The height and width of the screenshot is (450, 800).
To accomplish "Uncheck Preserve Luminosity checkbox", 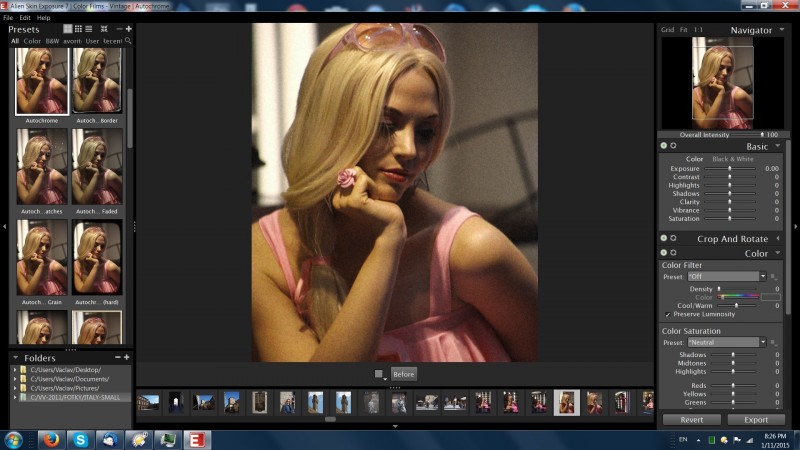I will click(668, 314).
